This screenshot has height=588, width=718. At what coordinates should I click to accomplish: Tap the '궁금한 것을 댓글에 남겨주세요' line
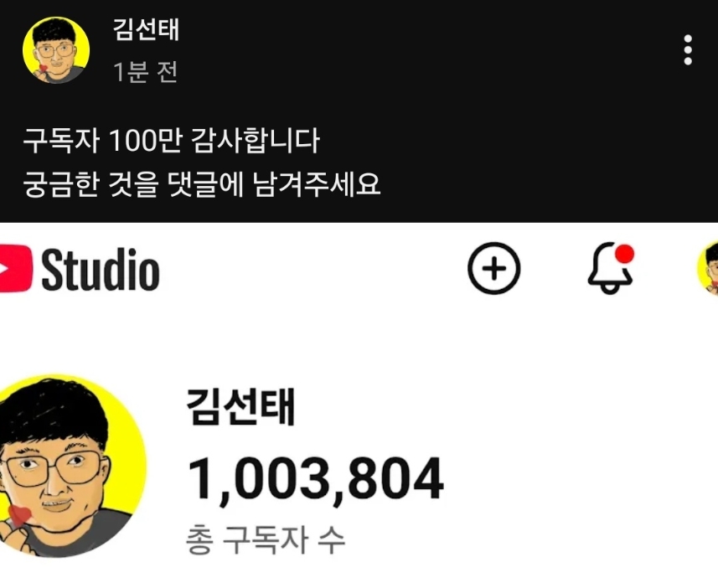pyautogui.click(x=202, y=184)
